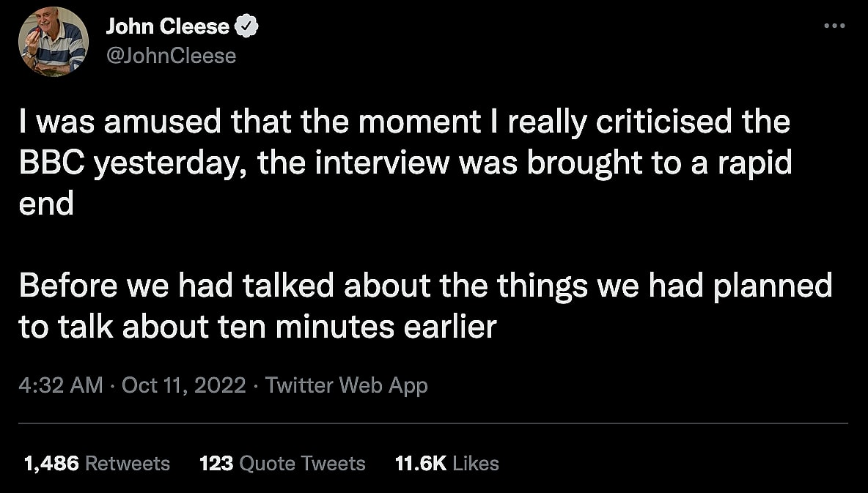This screenshot has height=493, width=868.
Task: Open the @JohnCleese handle link
Action: pos(172,56)
